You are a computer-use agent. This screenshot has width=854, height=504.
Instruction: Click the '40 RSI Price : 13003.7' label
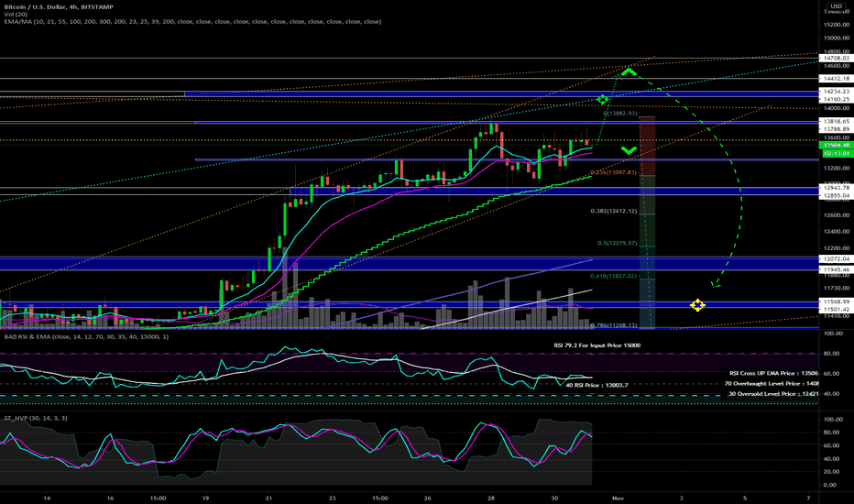[597, 385]
